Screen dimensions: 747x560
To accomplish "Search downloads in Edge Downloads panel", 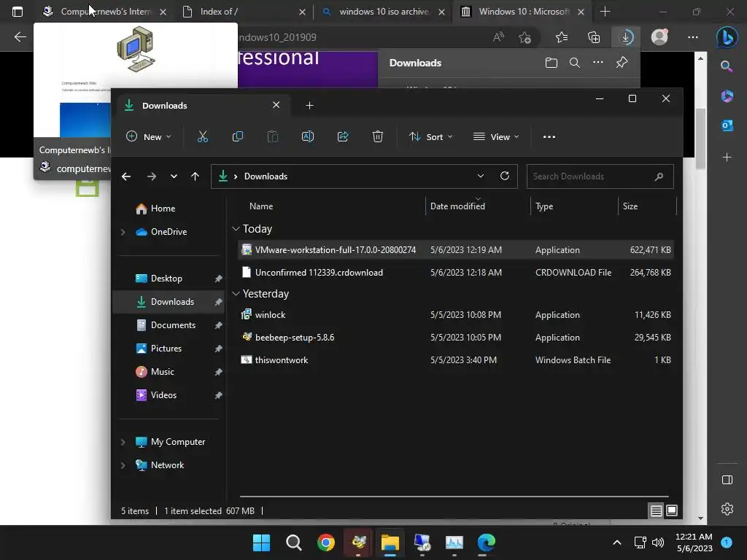I will click(x=575, y=63).
